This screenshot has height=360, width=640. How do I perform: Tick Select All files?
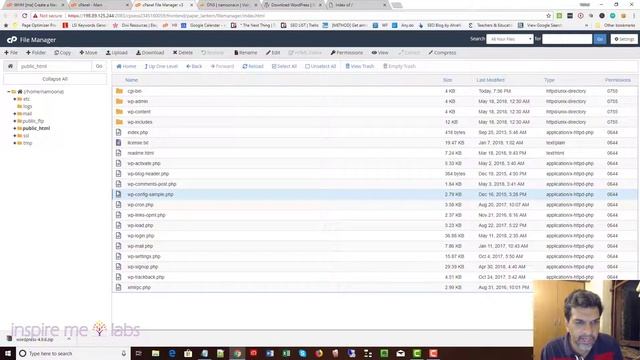pyautogui.click(x=284, y=66)
